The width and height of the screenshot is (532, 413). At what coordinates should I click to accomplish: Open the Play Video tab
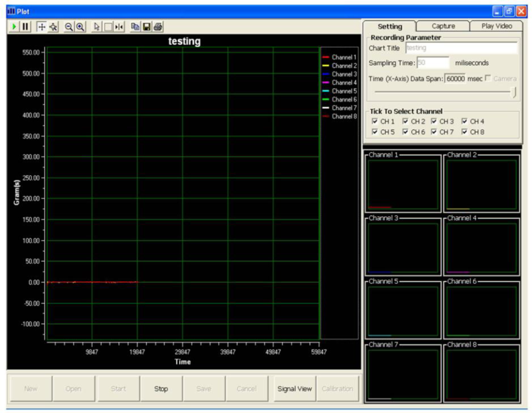[x=496, y=26]
